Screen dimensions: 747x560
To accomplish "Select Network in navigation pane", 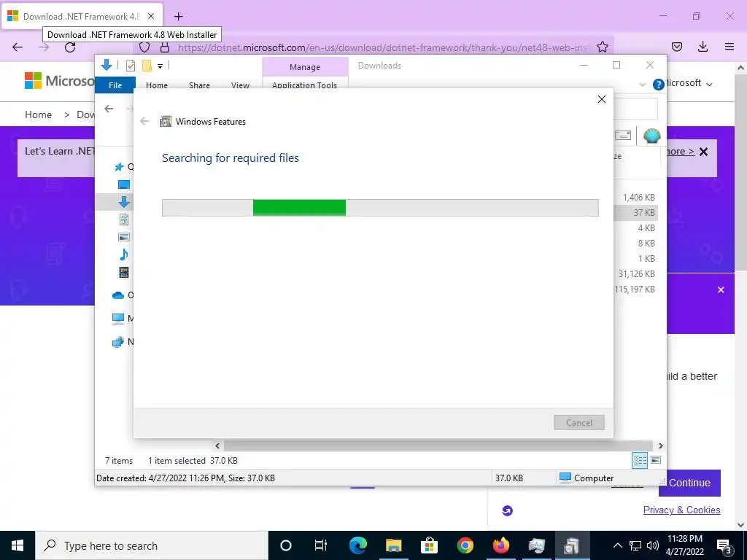I will [x=118, y=342].
